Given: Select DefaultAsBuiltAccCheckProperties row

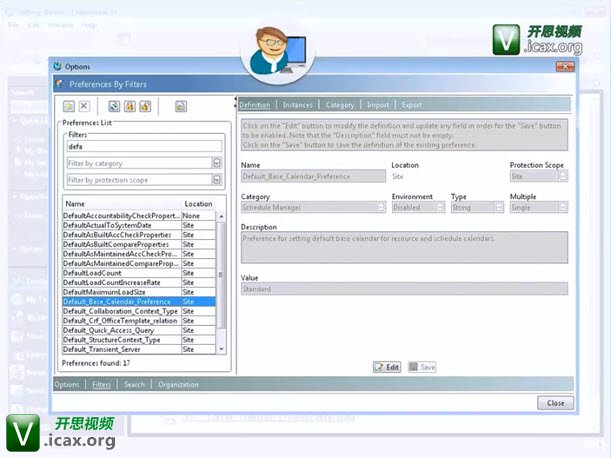Looking at the screenshot, I should pyautogui.click(x=139, y=235).
